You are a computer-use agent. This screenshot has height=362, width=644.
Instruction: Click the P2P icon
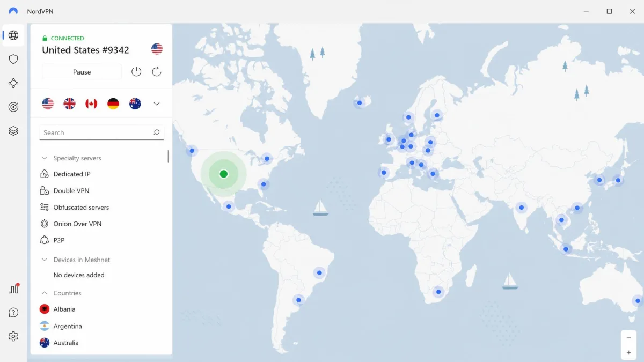point(45,240)
